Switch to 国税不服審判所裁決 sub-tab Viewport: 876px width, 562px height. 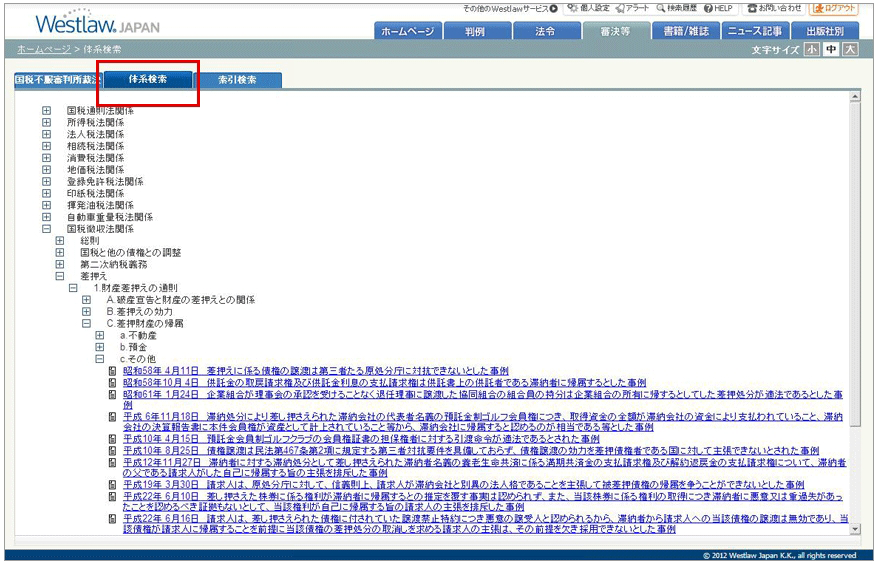click(x=58, y=80)
